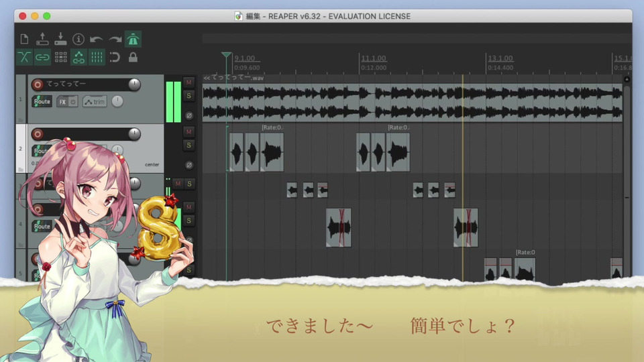Viewport: 644px width, 362px height.
Task: Toggle snap magnet icon
Action: pyautogui.click(x=115, y=57)
